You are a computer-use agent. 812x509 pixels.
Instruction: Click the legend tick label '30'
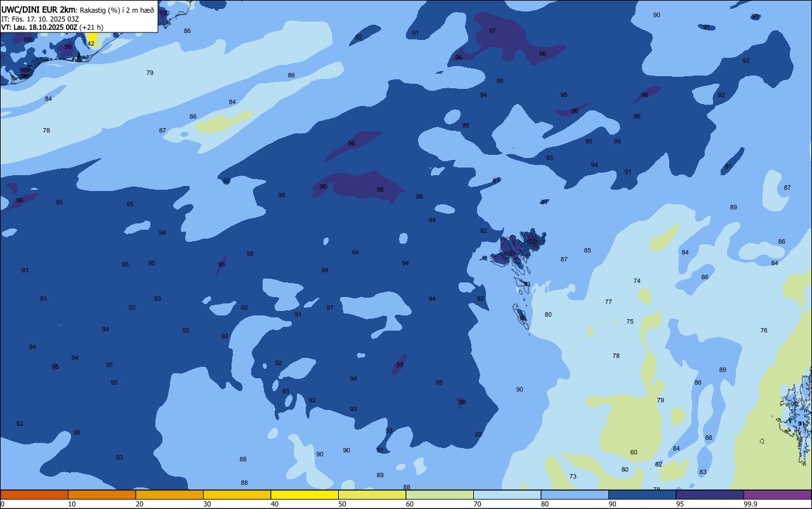click(207, 504)
